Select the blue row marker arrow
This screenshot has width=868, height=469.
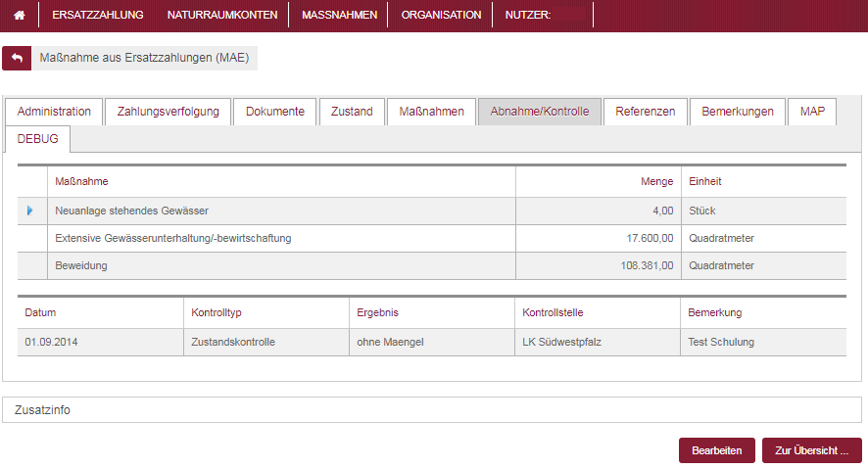click(x=30, y=211)
